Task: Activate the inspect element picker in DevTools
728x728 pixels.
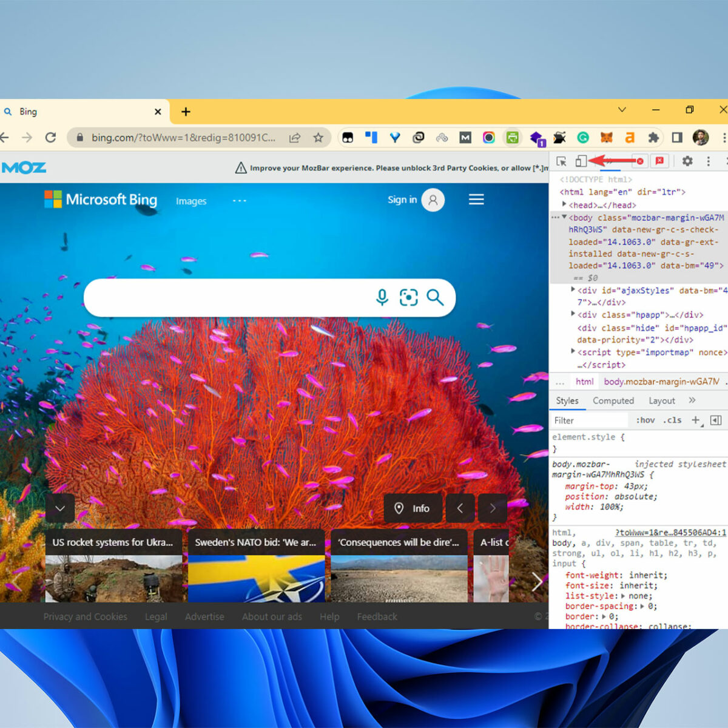Action: 561,161
